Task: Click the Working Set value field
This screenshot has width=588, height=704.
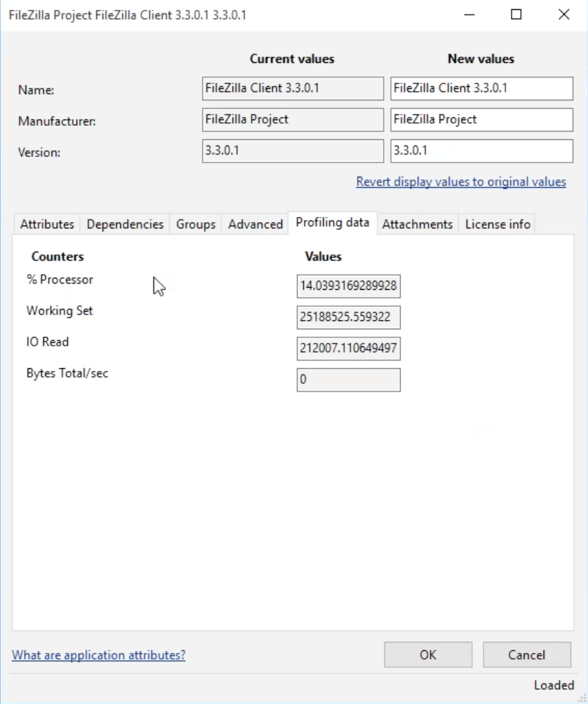Action: click(x=348, y=317)
